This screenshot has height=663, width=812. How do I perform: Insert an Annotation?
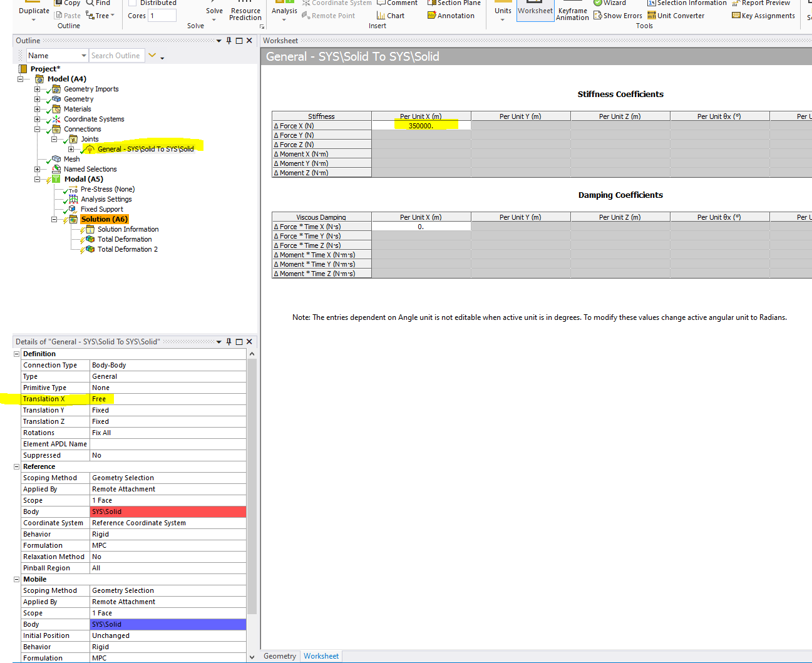tap(451, 16)
